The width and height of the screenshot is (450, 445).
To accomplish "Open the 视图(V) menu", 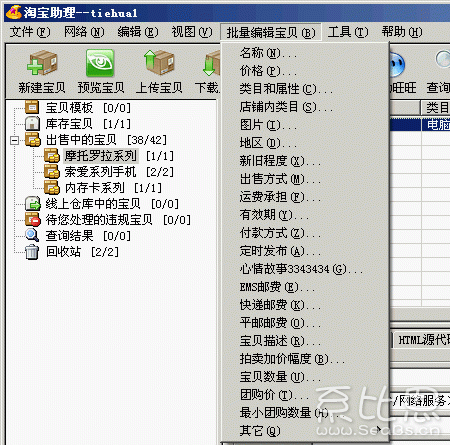I will point(192,32).
